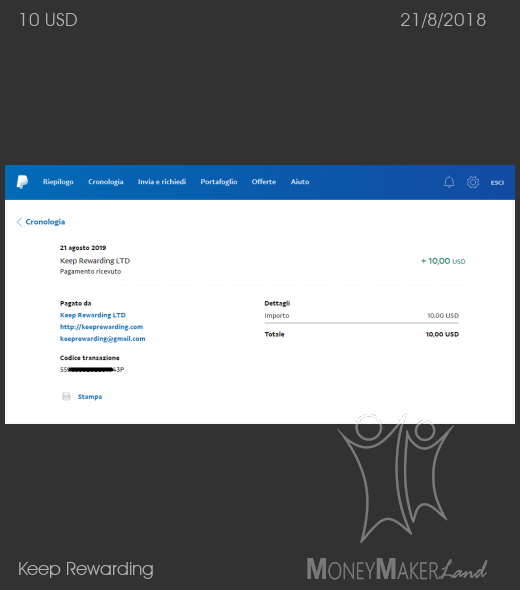Click the Stampa print link
The width and height of the screenshot is (520, 590).
point(90,397)
